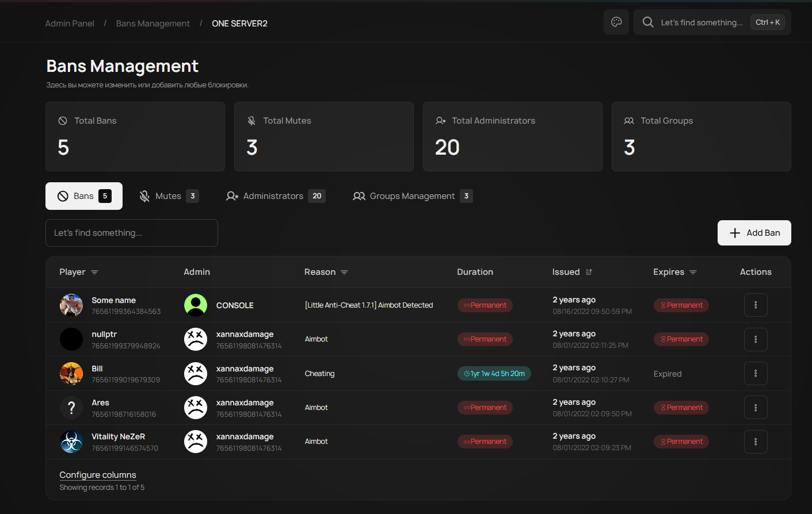Open the actions kebab menu on Bill's row
812x514 pixels.
pyautogui.click(x=756, y=373)
